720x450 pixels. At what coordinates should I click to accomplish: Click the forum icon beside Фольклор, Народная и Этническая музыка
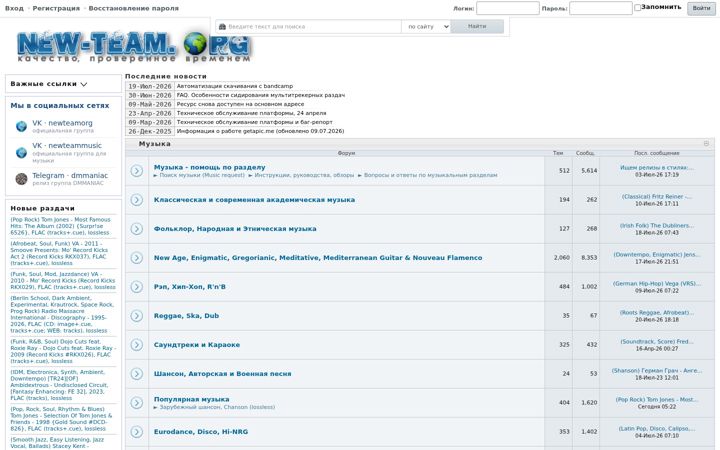pos(136,229)
